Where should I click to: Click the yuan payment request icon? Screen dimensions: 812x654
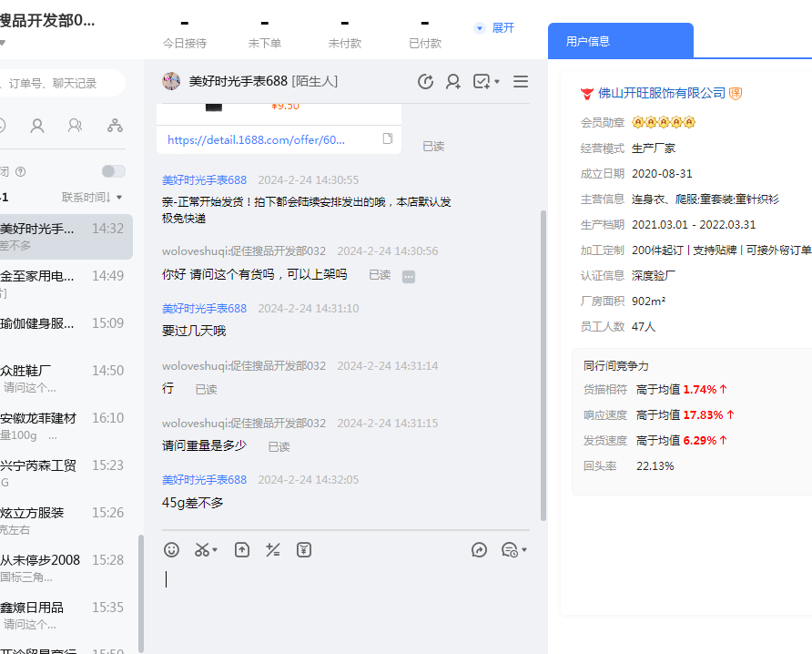coord(304,549)
